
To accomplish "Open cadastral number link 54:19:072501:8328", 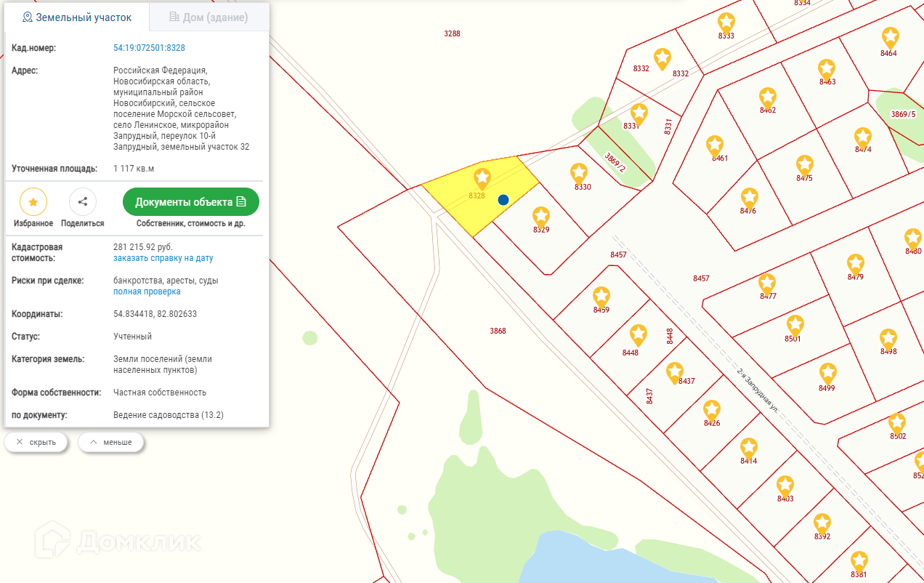I will [149, 48].
